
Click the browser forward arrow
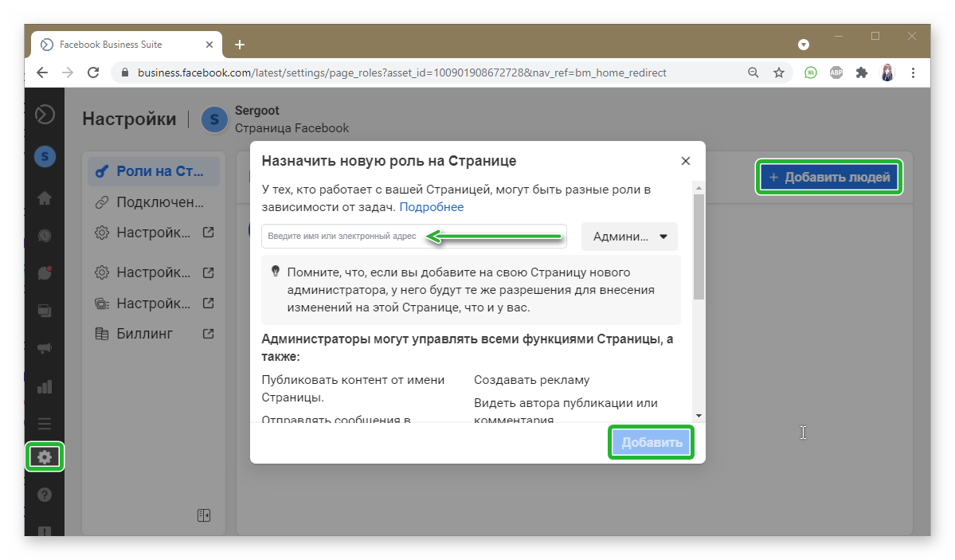pyautogui.click(x=68, y=72)
